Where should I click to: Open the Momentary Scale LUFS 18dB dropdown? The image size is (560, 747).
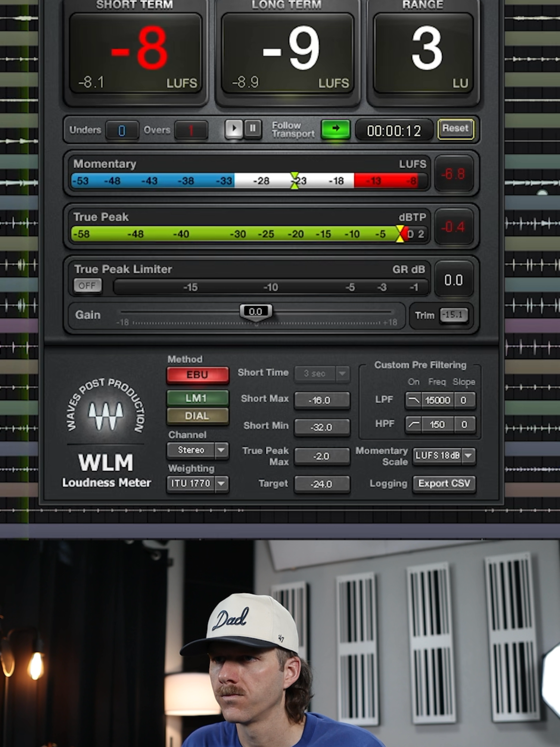(444, 456)
